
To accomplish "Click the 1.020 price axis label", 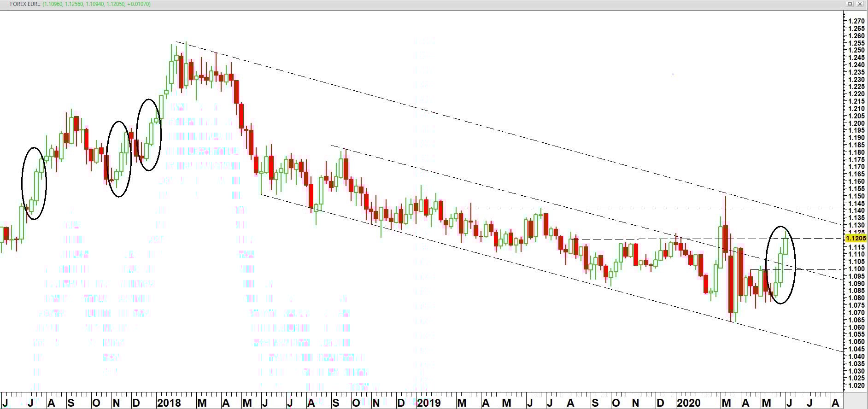I will tap(856, 386).
